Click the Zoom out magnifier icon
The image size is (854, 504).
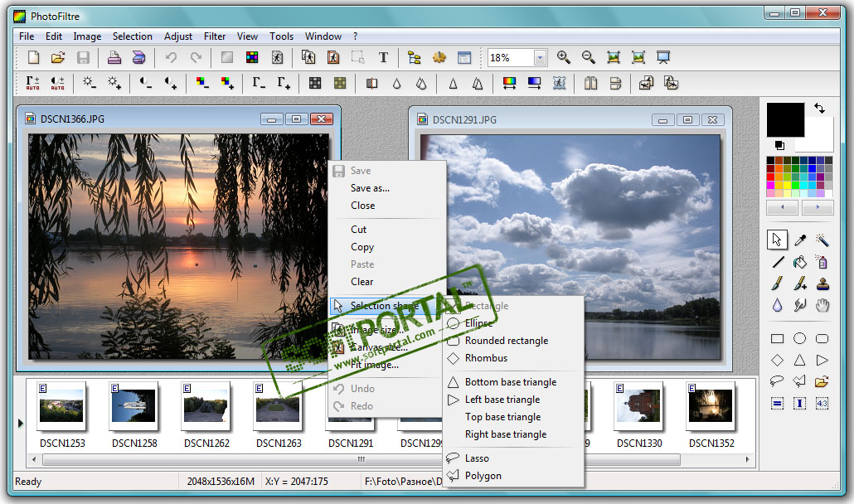click(x=588, y=57)
